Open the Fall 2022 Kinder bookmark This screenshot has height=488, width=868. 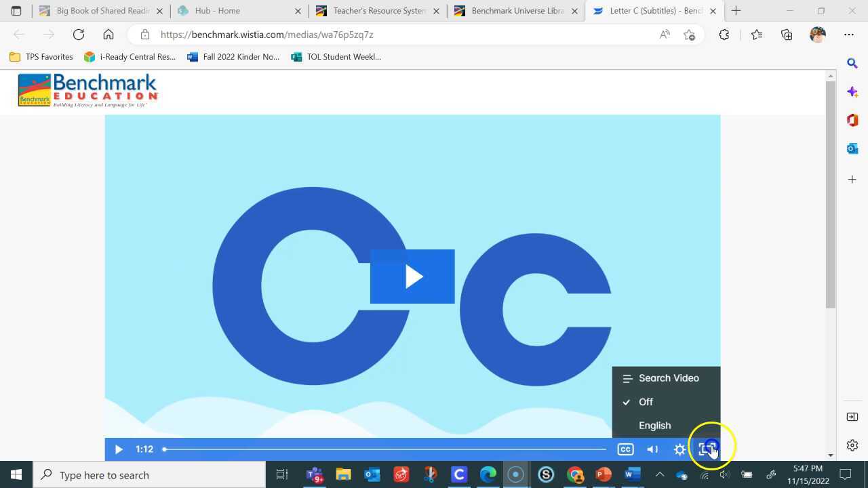[234, 57]
